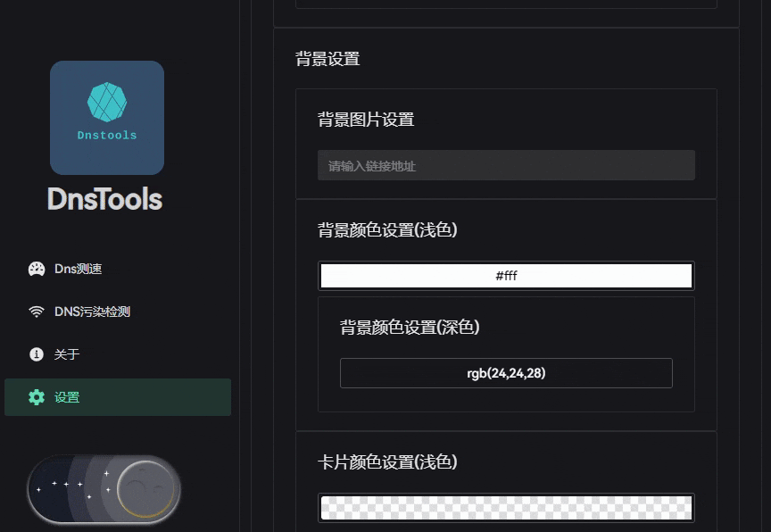Select the 设置 gear icon

(x=36, y=398)
